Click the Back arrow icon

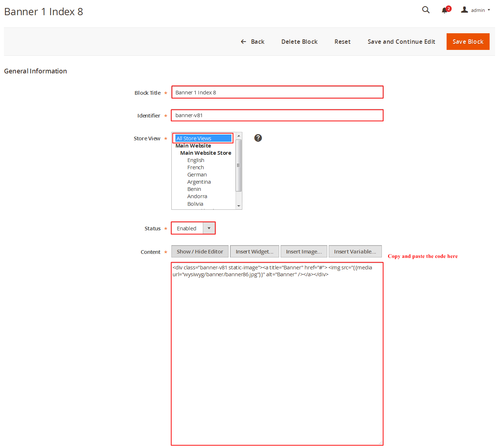(243, 42)
